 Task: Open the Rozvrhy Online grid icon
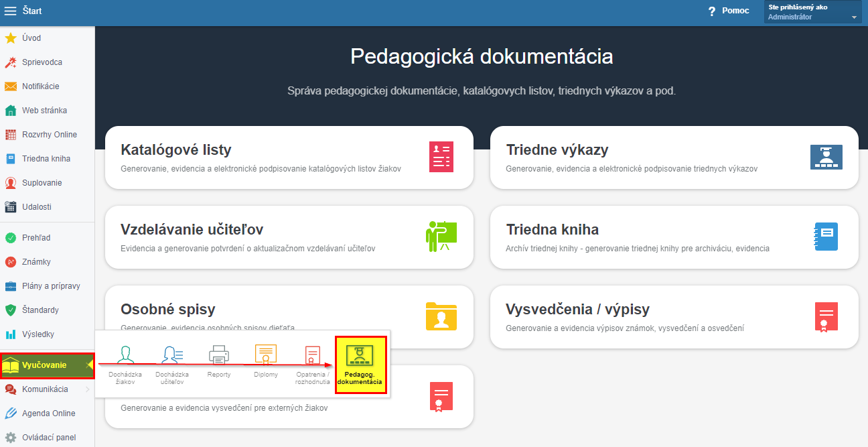pos(11,135)
